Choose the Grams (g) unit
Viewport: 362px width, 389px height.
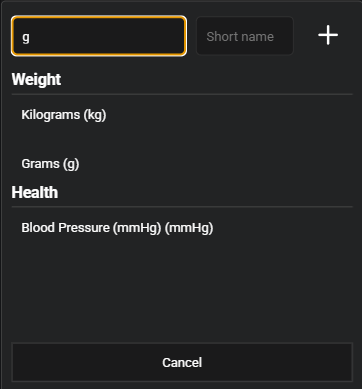182,164
